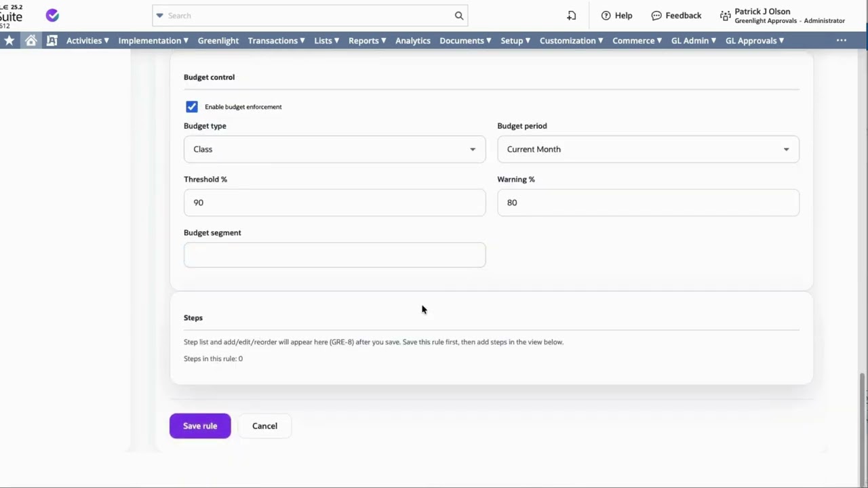Click the Warning % field
Image resolution: width=868 pixels, height=488 pixels.
coord(648,203)
